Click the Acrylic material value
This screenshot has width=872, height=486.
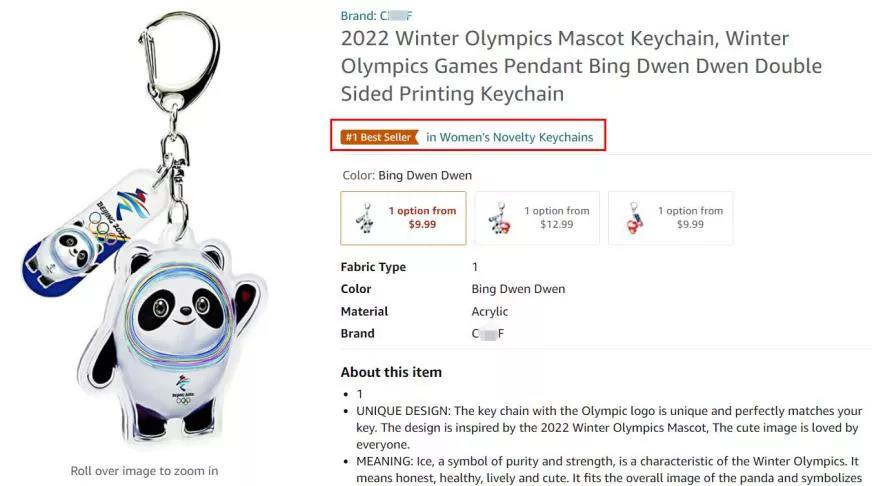point(490,311)
